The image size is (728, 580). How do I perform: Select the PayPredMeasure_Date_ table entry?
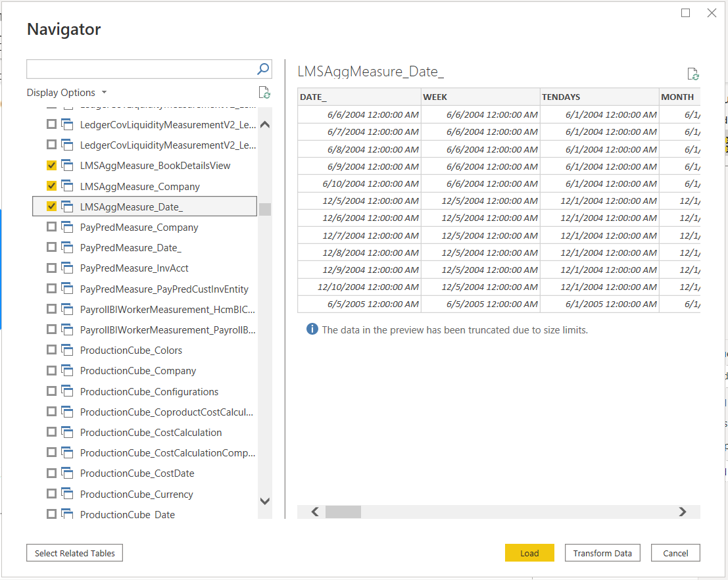[130, 248]
